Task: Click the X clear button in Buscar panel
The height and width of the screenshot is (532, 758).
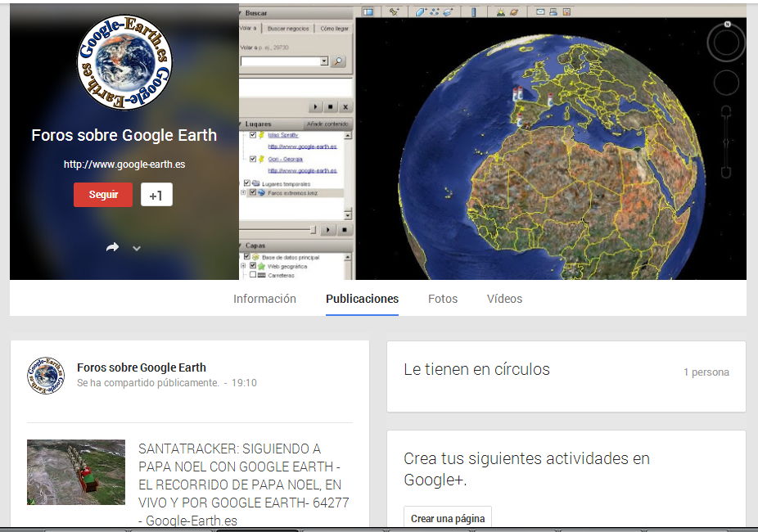Action: (x=345, y=106)
